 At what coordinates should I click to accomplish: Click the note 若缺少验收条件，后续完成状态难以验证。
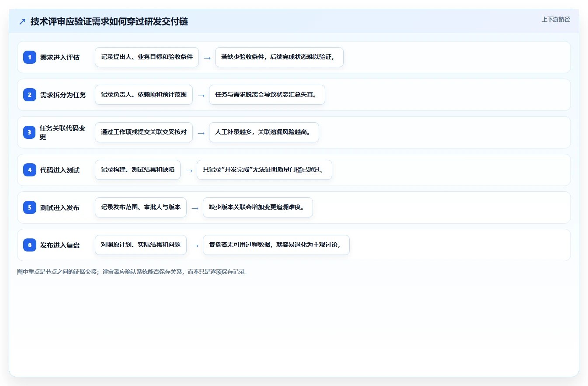279,57
